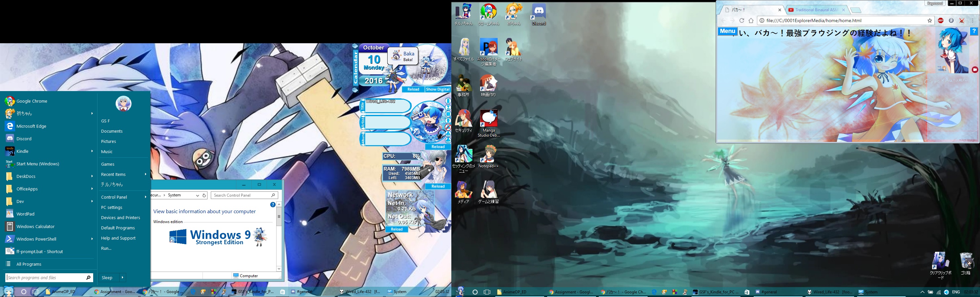Expand the Control Panel submenu
This screenshot has width=980, height=297.
(x=146, y=197)
